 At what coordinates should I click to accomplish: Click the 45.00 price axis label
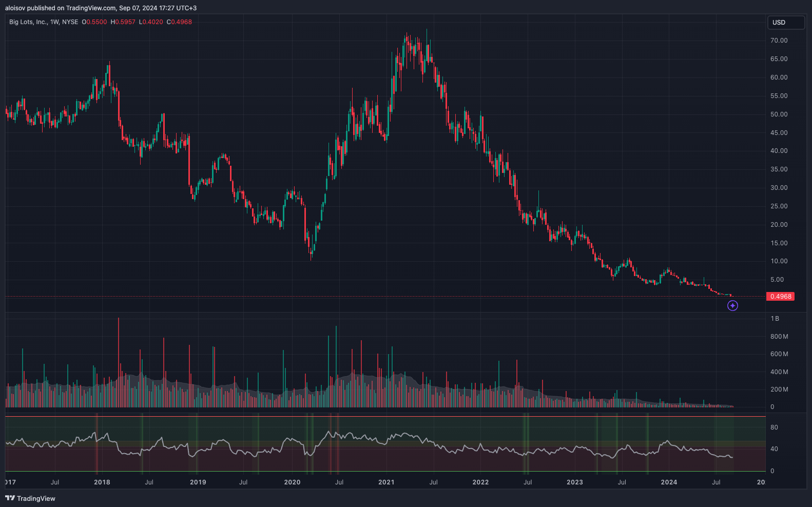[779, 133]
